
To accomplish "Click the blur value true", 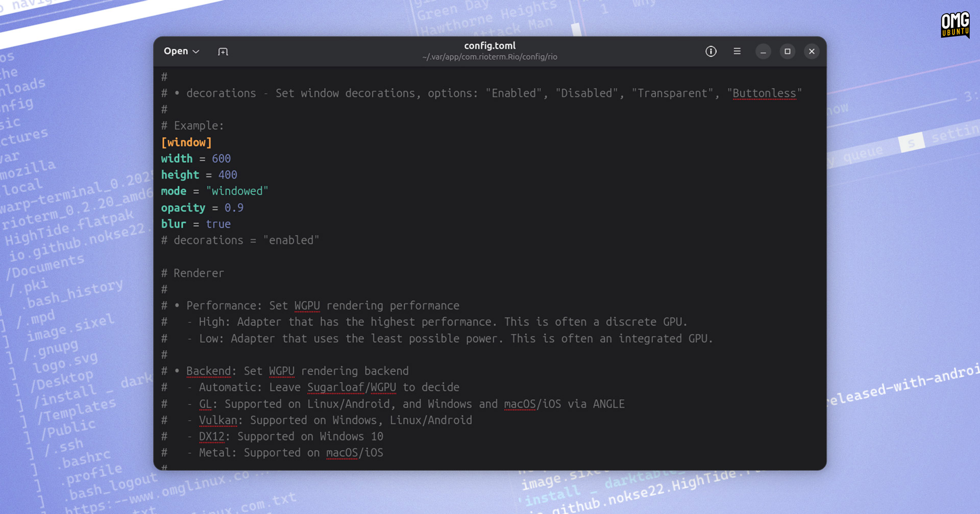I will (x=218, y=224).
